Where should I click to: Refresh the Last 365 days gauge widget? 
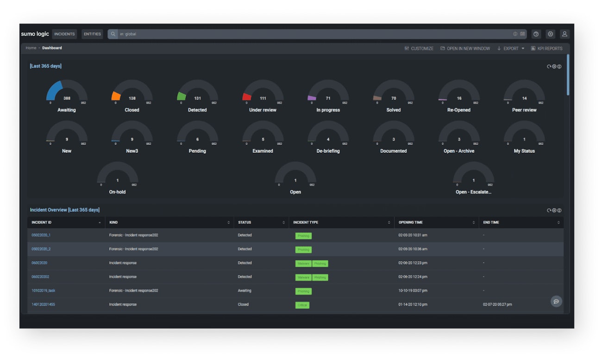click(549, 67)
